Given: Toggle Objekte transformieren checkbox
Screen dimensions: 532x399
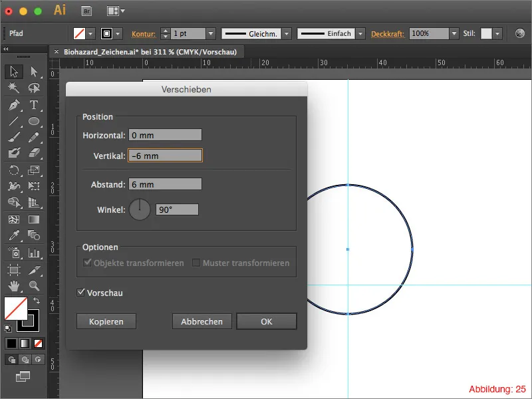Looking at the screenshot, I should 87,263.
